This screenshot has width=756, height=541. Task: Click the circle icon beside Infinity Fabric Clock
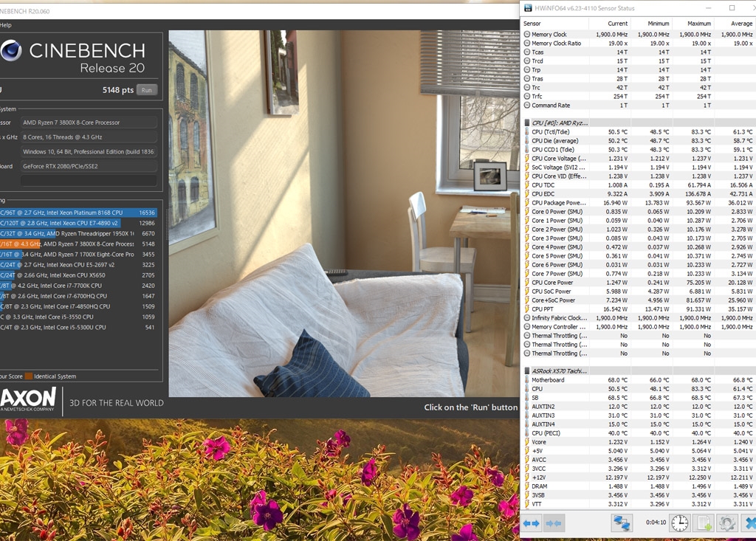527,318
